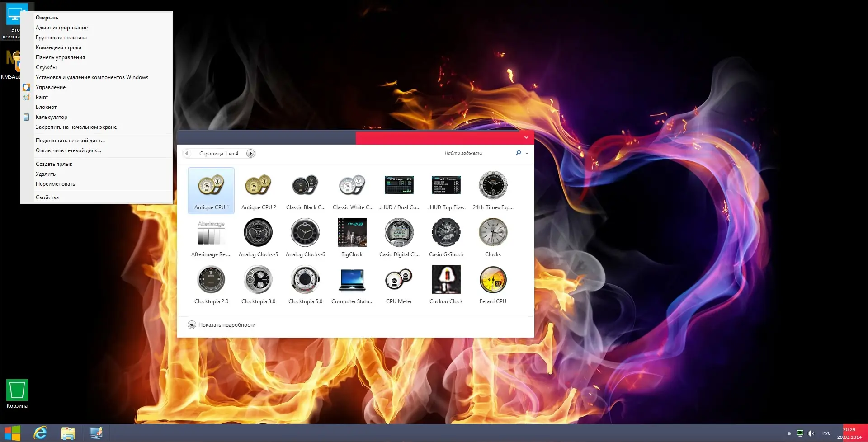The width and height of the screenshot is (868, 442).
Task: Select the Ferarri CPU gadget
Action: (493, 285)
